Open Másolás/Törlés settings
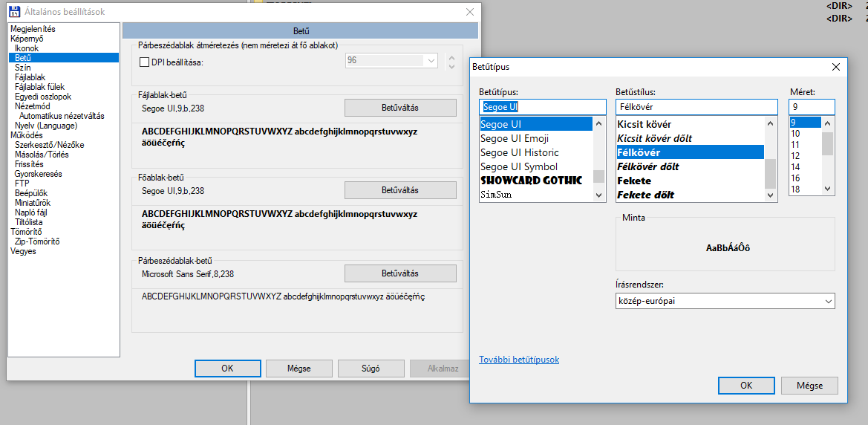 pyautogui.click(x=42, y=155)
